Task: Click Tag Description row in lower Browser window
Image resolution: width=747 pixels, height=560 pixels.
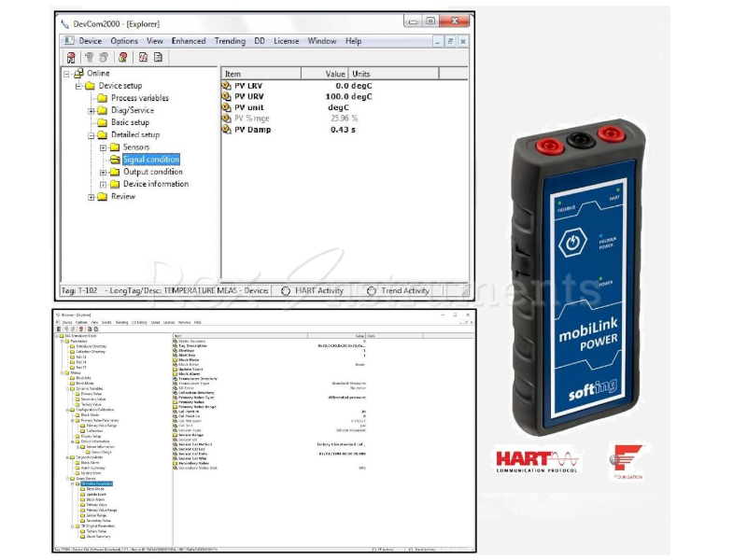Action: tap(192, 345)
